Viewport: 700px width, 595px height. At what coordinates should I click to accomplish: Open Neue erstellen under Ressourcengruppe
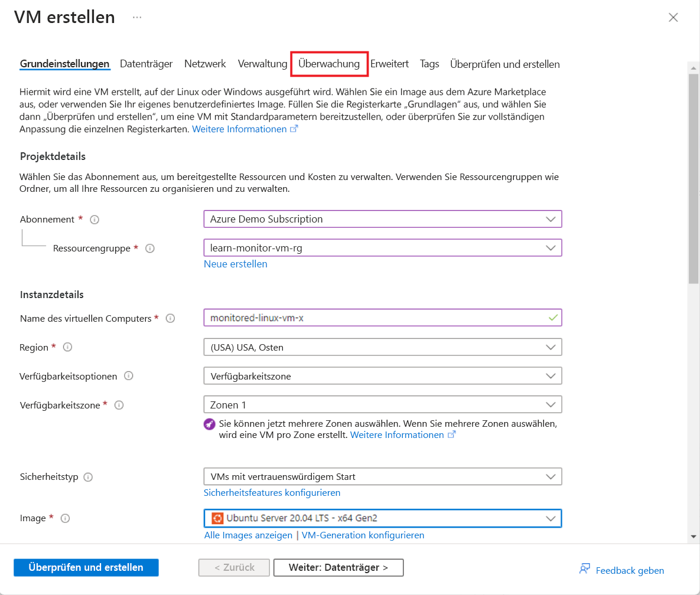(235, 264)
